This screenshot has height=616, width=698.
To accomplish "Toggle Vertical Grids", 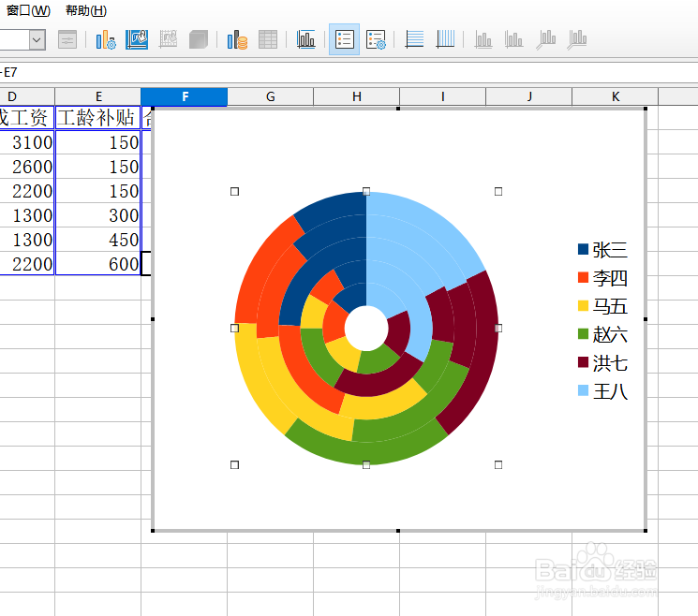I will 445,40.
